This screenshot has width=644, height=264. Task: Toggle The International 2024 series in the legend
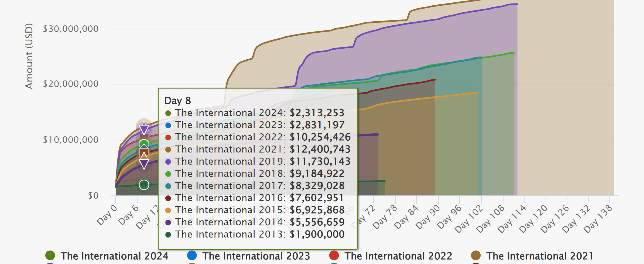(51, 255)
